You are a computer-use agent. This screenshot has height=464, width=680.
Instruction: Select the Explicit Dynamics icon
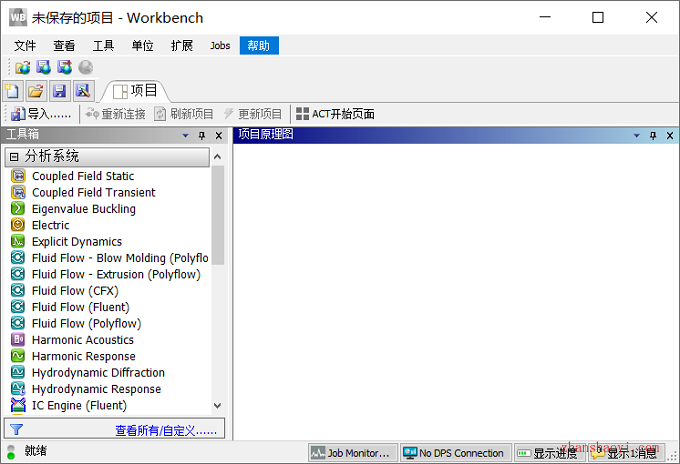point(18,242)
